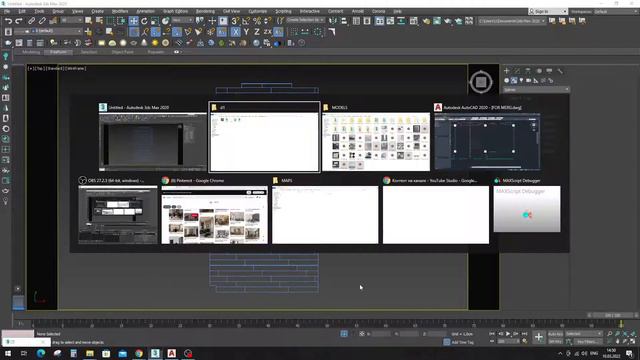Image resolution: width=640 pixels, height=360 pixels.
Task: Open Splines category dropdown in Command Panel
Action: (536, 89)
